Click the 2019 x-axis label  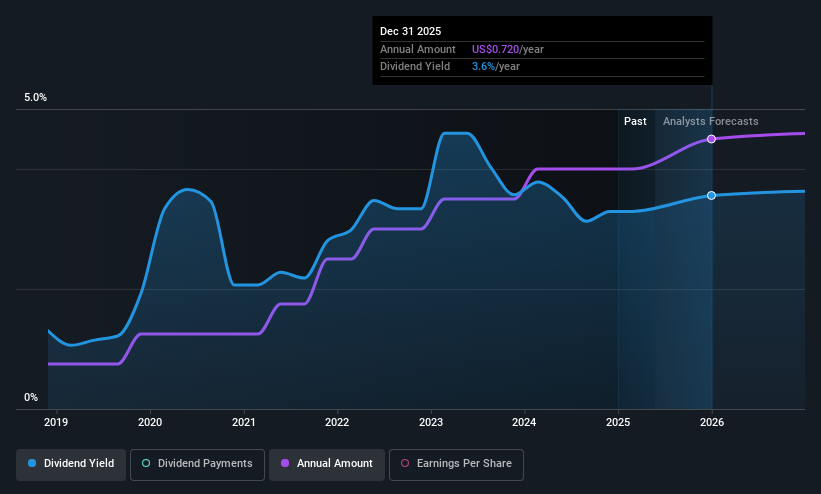(x=56, y=422)
